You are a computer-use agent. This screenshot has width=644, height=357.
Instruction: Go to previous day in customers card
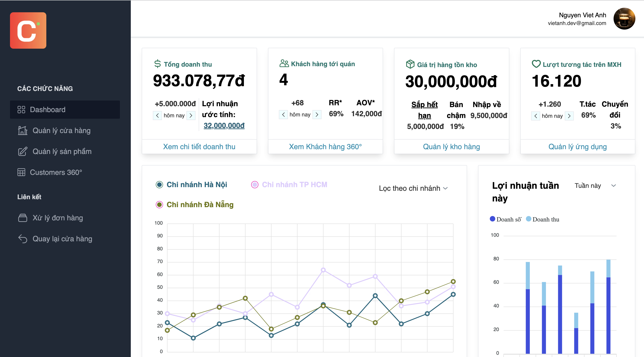pyautogui.click(x=283, y=115)
